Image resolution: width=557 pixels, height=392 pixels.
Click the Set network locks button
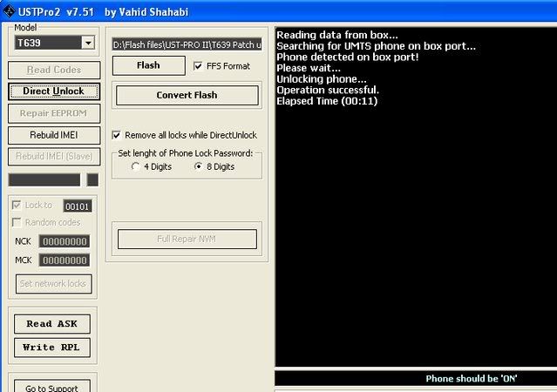point(54,284)
